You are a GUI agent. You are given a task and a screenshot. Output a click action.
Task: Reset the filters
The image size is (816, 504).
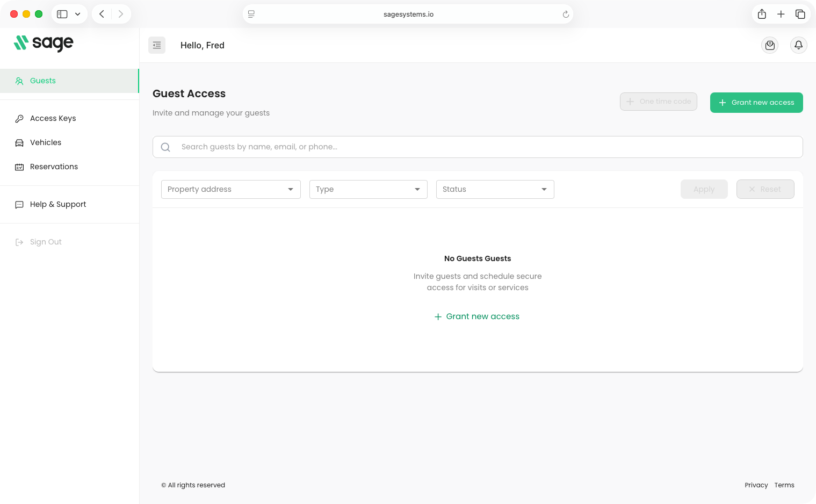click(x=766, y=189)
